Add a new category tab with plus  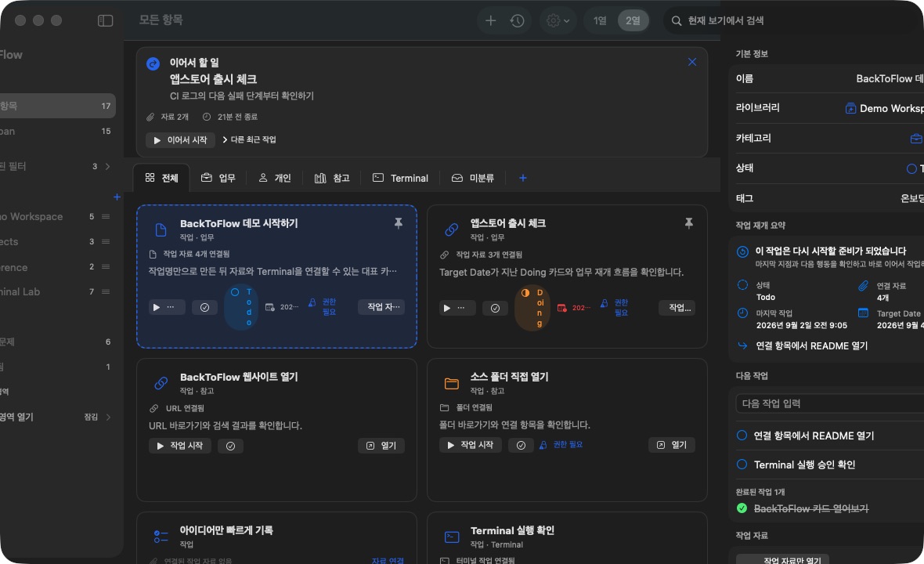[x=523, y=178]
